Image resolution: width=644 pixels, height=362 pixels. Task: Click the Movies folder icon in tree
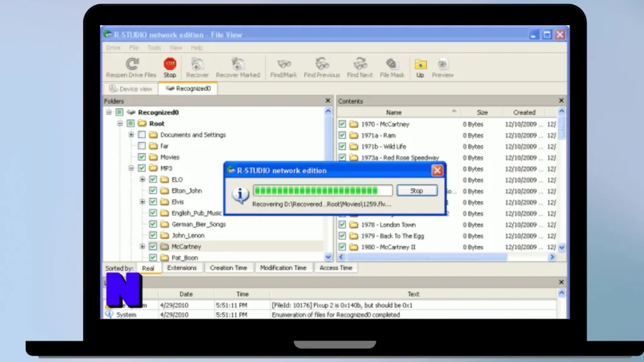[x=153, y=156]
